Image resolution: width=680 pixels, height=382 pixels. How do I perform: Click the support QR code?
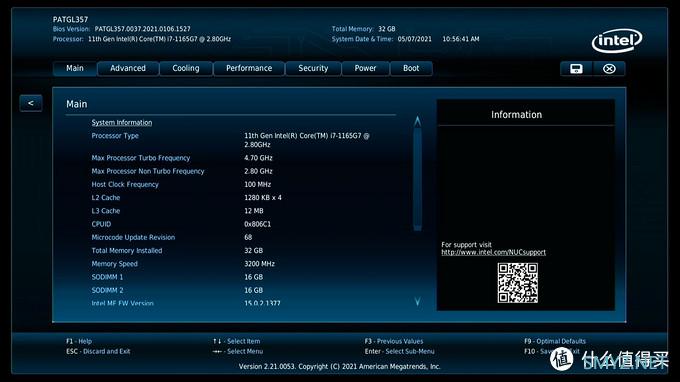[517, 283]
